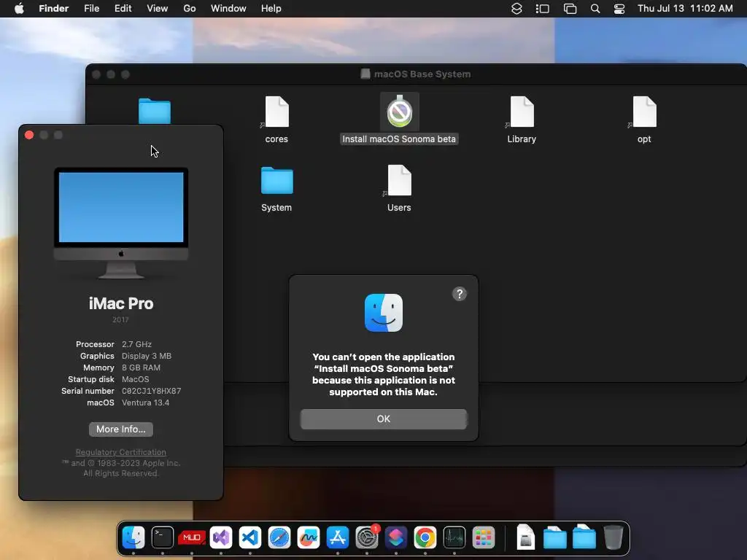Viewport: 747px width, 560px height.
Task: Open Freeform from the Dock
Action: 309,538
